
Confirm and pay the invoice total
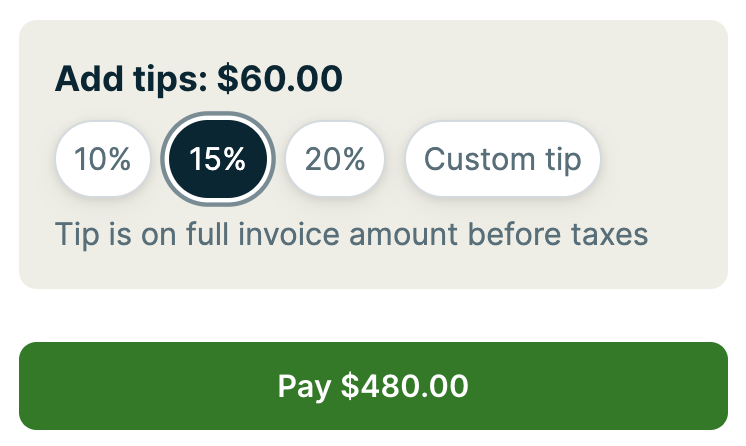pyautogui.click(x=373, y=386)
